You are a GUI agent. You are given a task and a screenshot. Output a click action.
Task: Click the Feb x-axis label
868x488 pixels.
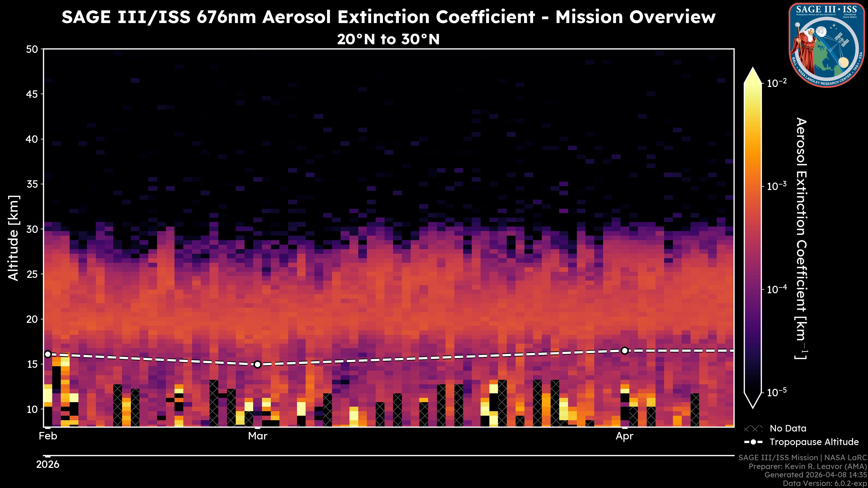pos(48,436)
